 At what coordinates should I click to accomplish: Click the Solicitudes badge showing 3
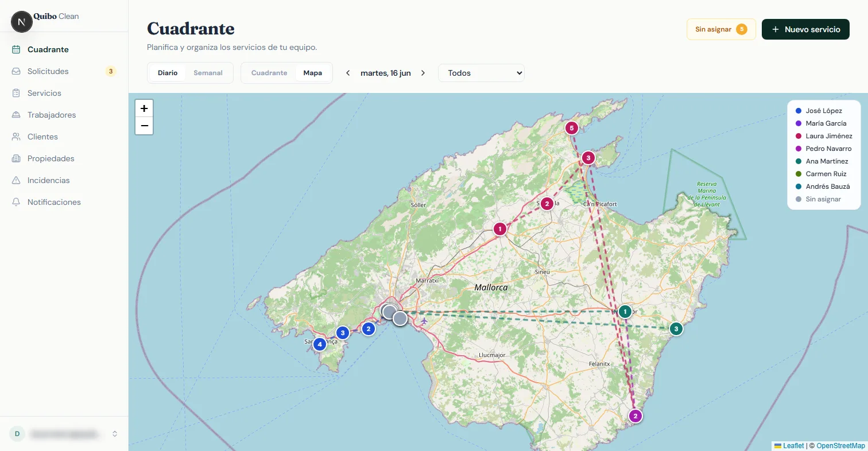coord(111,71)
